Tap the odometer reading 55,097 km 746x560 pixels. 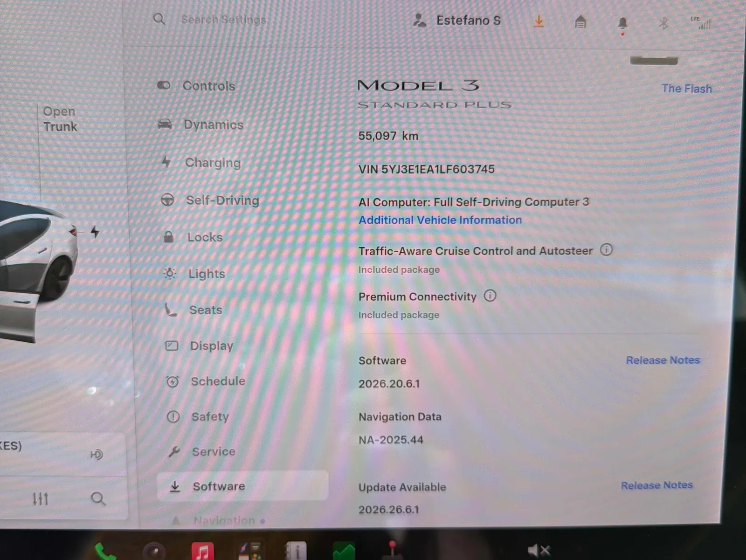[388, 136]
